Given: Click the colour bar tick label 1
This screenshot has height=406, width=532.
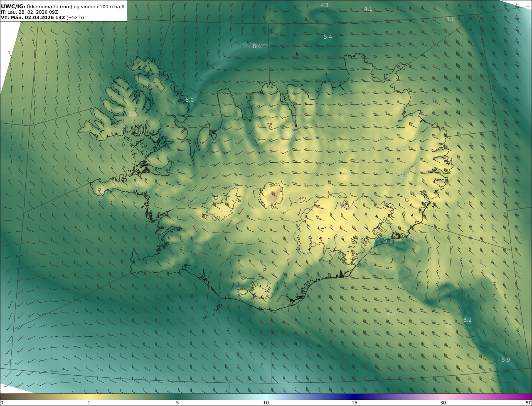Looking at the screenshot, I should click(x=89, y=403).
